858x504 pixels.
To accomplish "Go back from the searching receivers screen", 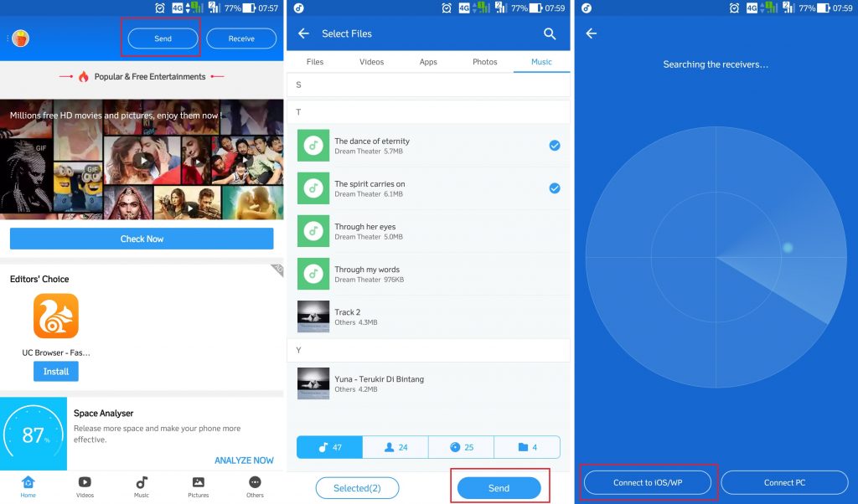I will click(591, 33).
